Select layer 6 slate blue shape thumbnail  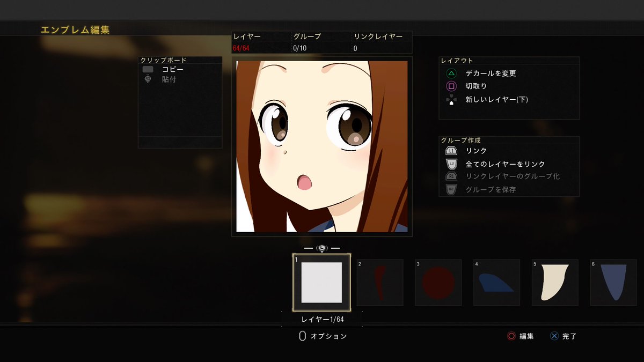click(x=613, y=283)
